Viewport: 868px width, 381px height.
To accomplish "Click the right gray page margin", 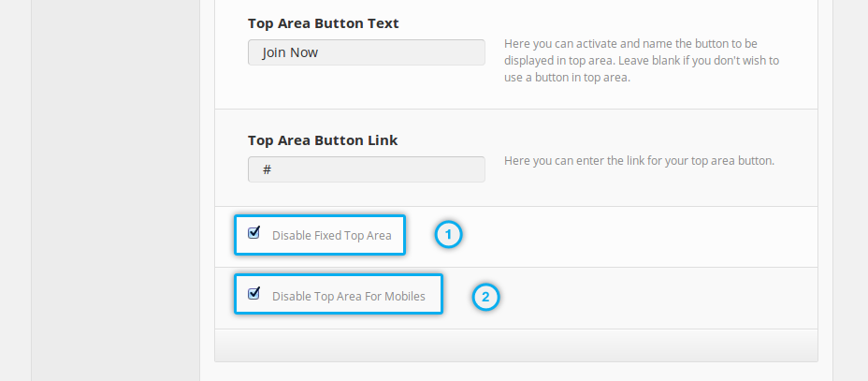I will pyautogui.click(x=850, y=187).
